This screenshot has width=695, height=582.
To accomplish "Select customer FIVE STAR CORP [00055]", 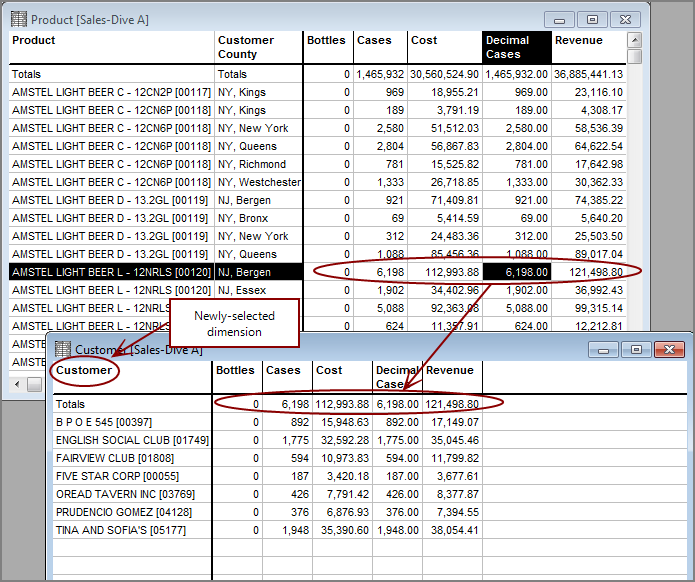I will click(x=132, y=477).
